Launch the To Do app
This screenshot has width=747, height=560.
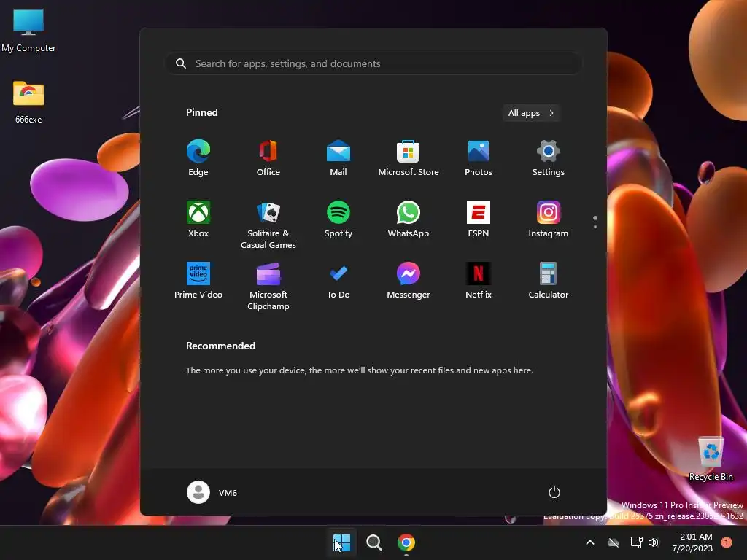point(338,281)
